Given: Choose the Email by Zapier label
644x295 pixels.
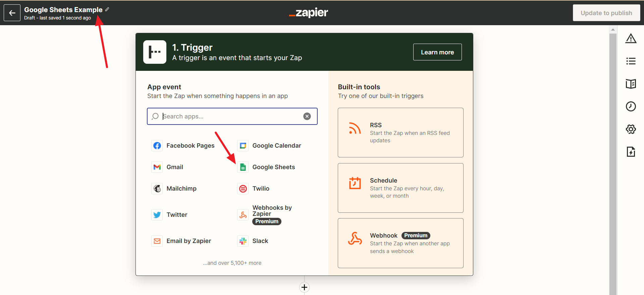Looking at the screenshot, I should (x=189, y=241).
